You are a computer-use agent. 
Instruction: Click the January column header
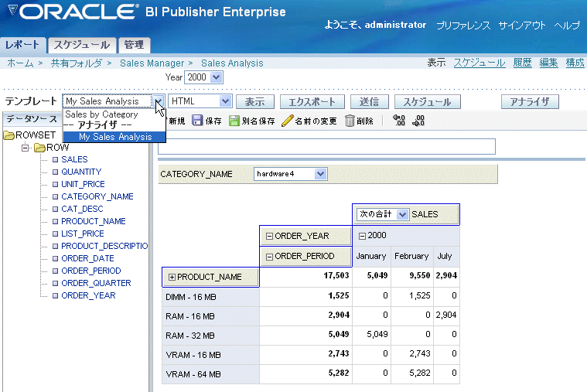(371, 256)
